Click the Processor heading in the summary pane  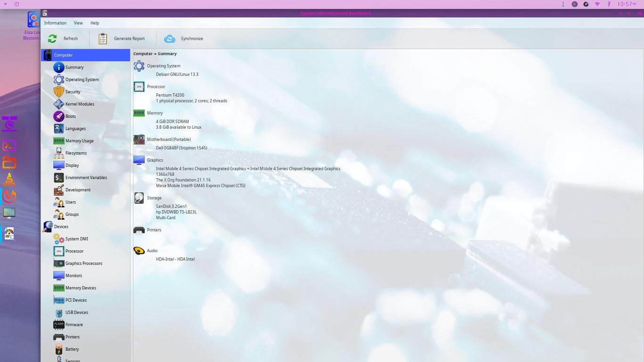156,87
